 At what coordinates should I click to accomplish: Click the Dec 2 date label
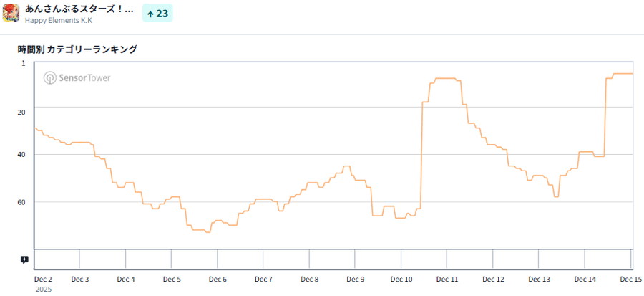(43, 279)
